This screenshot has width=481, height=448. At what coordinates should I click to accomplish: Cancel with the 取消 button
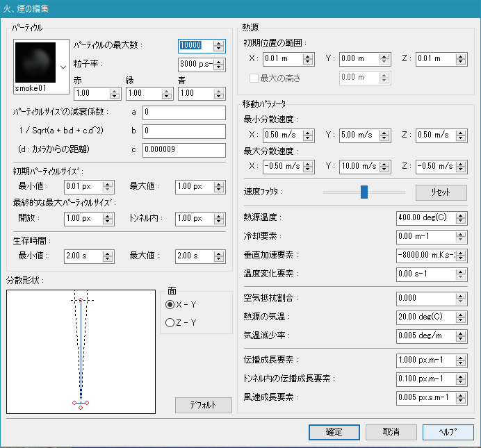tap(391, 432)
